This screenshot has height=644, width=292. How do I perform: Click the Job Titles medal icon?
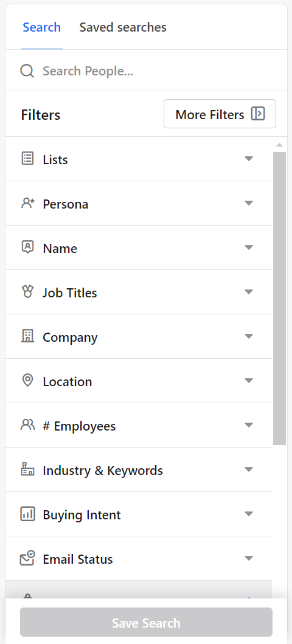(27, 292)
